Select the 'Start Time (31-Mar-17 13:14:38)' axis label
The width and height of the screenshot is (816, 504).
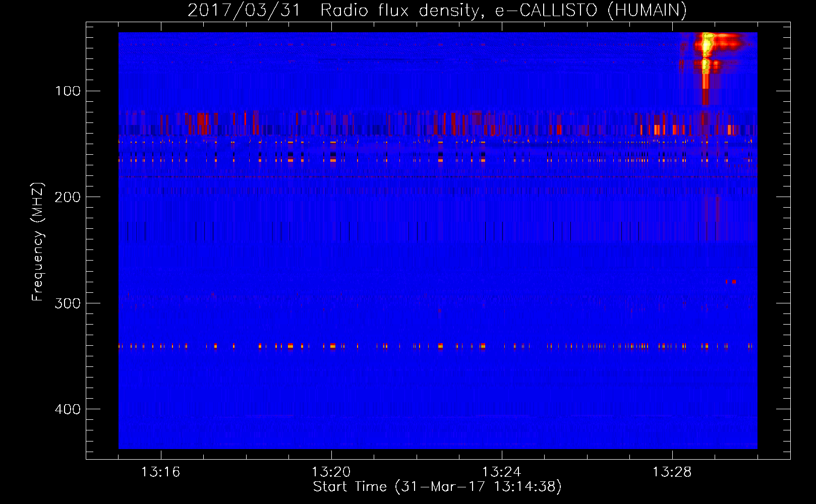(x=437, y=487)
